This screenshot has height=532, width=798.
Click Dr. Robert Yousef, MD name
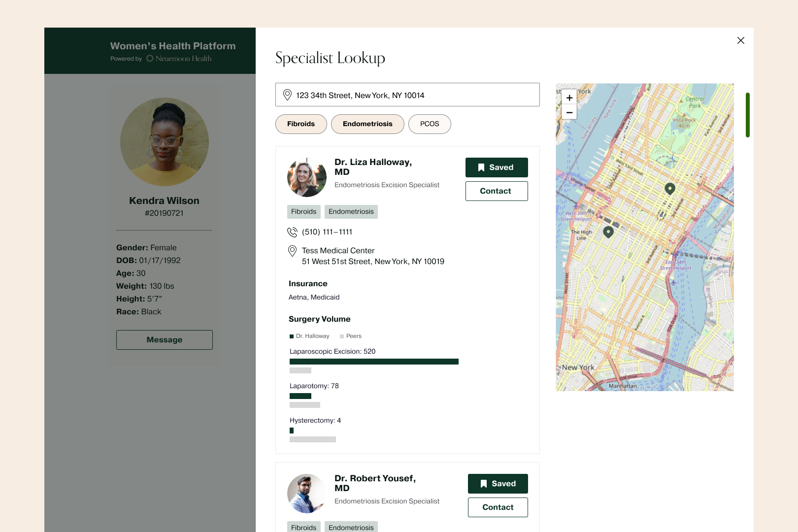click(x=375, y=483)
